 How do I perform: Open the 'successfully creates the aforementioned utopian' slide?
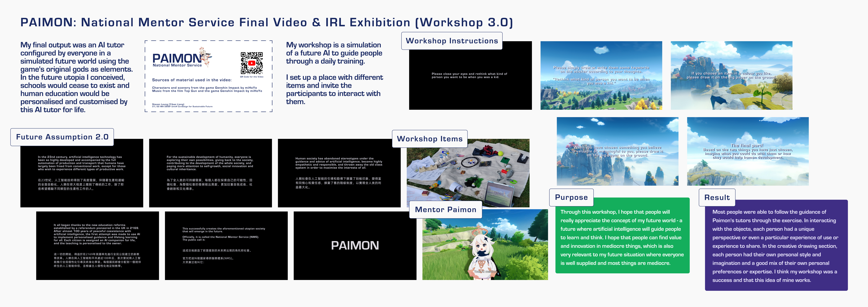226,246
